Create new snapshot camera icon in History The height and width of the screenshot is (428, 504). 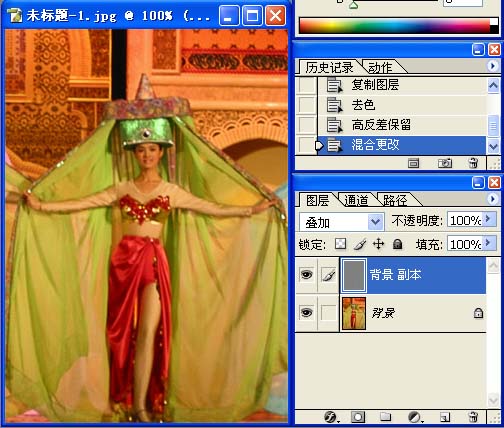pyautogui.click(x=445, y=163)
